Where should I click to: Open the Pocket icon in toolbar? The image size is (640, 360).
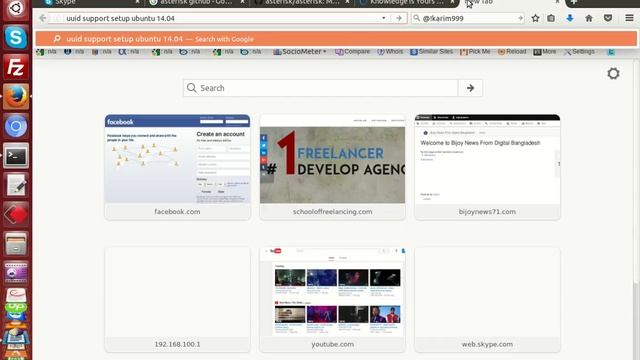pyautogui.click(x=608, y=18)
